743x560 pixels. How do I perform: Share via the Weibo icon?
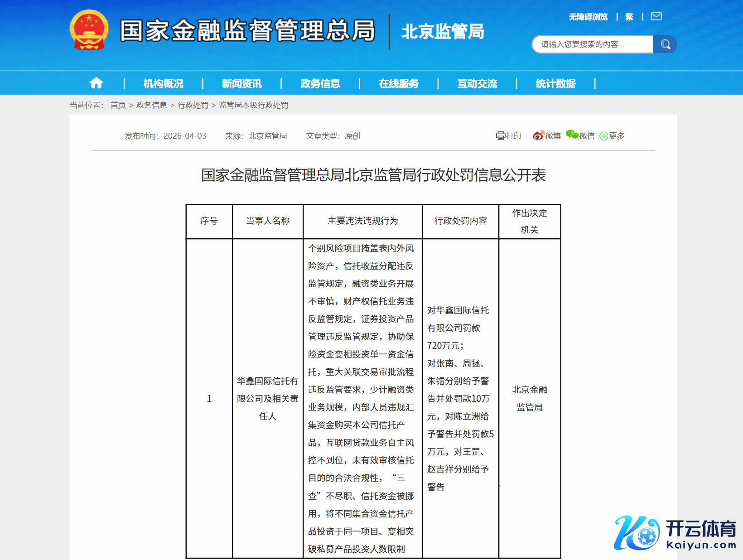[538, 136]
